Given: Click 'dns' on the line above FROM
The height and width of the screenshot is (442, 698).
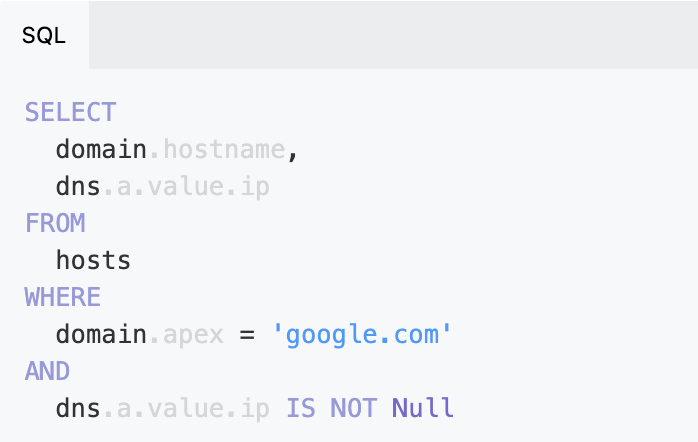Looking at the screenshot, I should pos(78,186).
